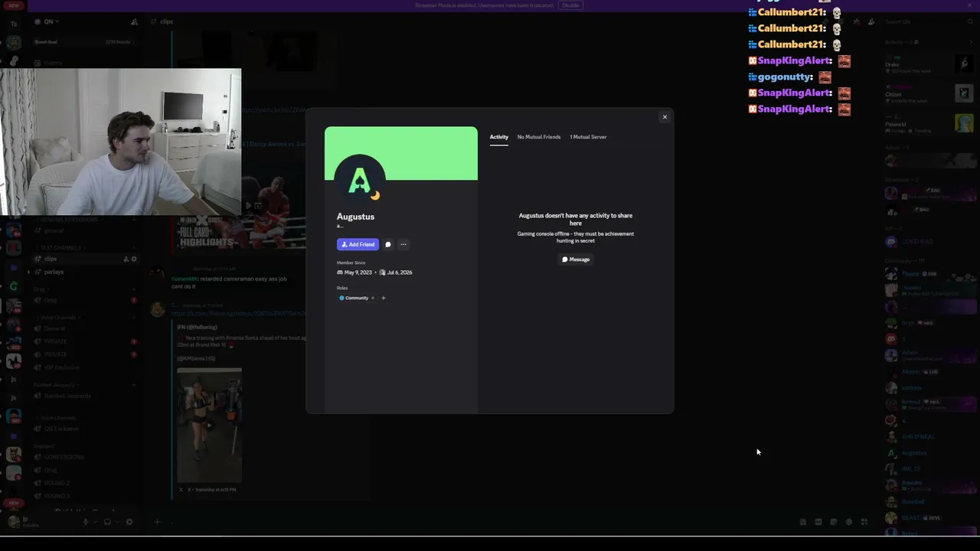The image size is (980, 551).
Task: Remove the Community role using its X
Action: coord(373,298)
